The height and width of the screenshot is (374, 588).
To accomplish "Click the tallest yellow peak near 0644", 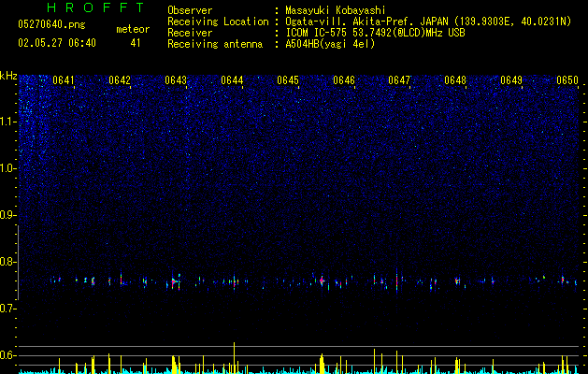I will click(x=234, y=358).
